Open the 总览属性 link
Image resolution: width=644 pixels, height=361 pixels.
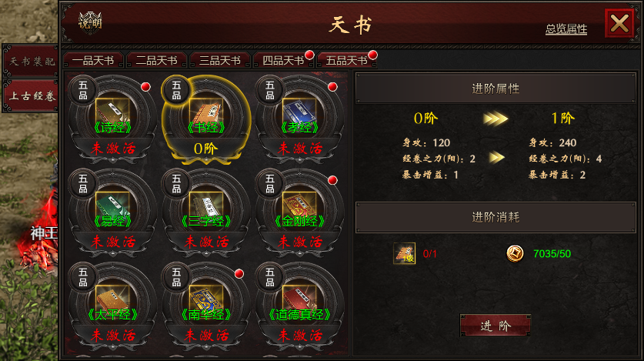[566, 29]
